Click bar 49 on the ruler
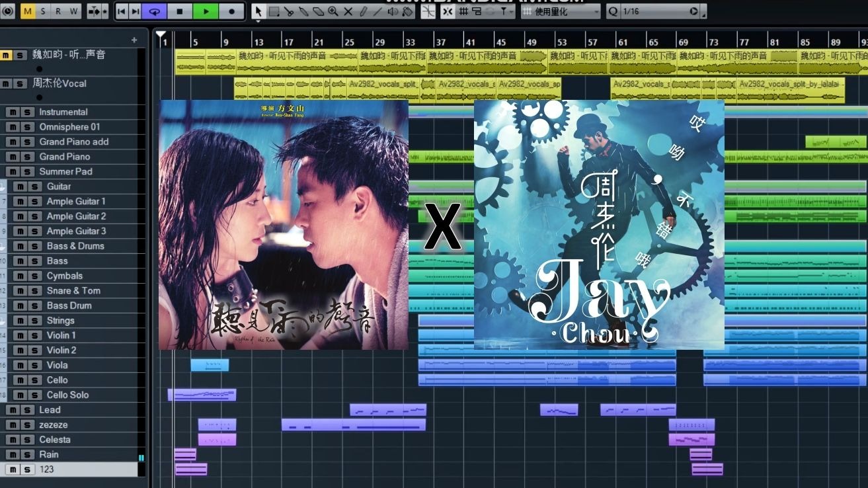868x488 pixels. (532, 42)
